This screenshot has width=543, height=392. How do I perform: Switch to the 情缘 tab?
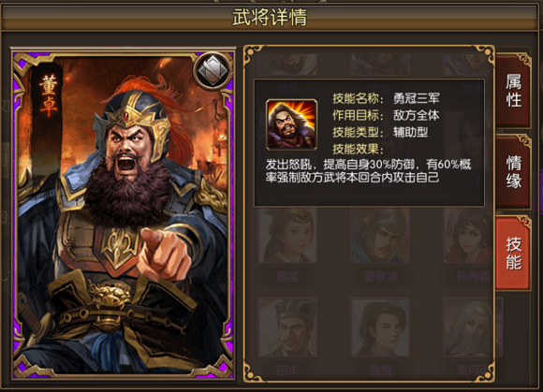(x=513, y=172)
